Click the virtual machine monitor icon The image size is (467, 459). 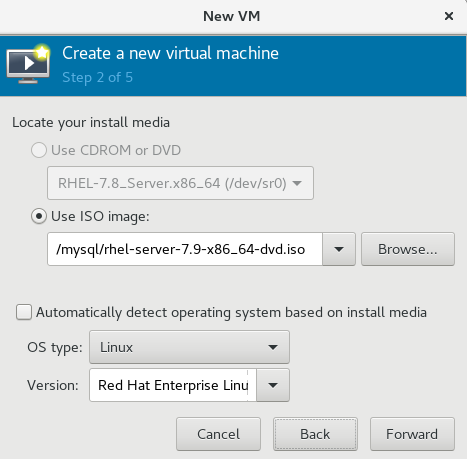pyautogui.click(x=28, y=64)
